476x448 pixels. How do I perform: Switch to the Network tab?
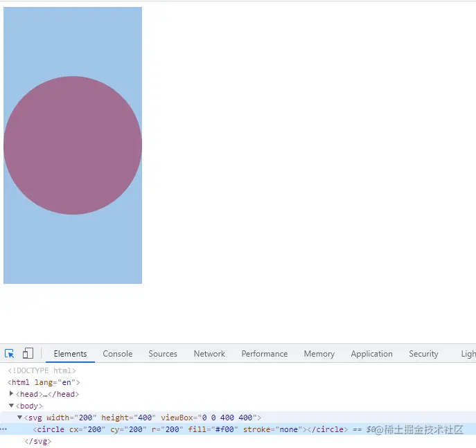click(209, 354)
